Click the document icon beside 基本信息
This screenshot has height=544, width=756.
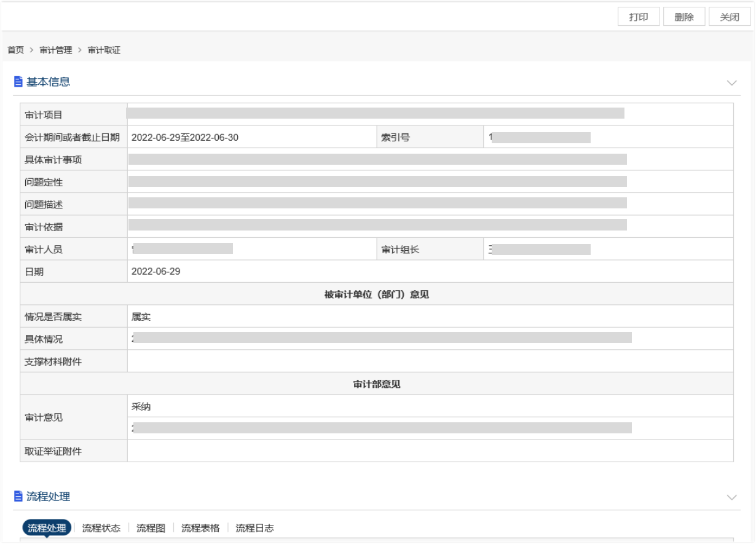tap(18, 82)
